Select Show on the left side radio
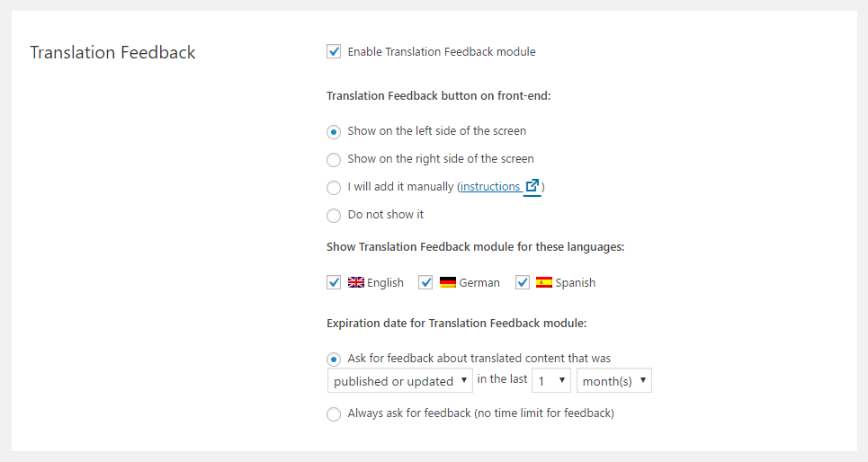Image resolution: width=868 pixels, height=462 pixels. point(333,132)
